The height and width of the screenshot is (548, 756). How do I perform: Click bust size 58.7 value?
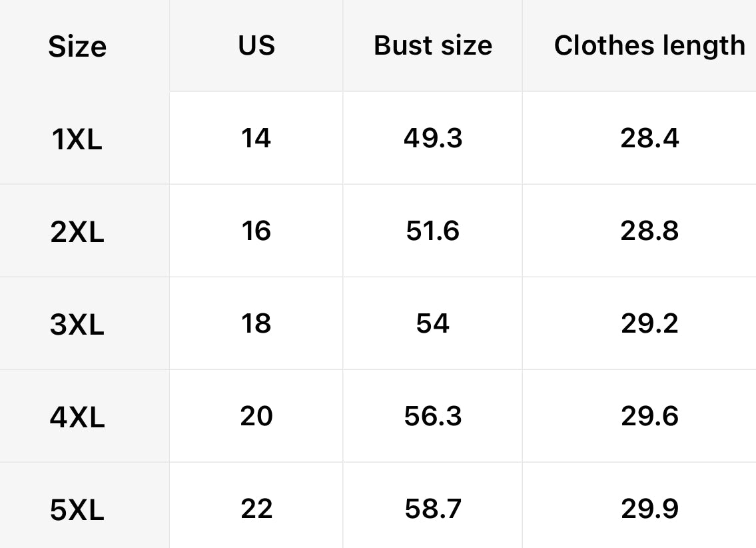[433, 509]
